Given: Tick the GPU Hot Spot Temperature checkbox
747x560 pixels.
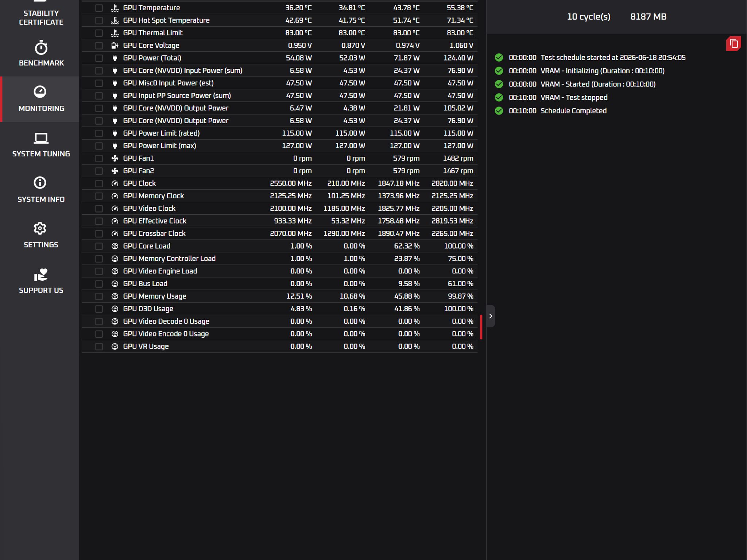Looking at the screenshot, I should [x=99, y=20].
